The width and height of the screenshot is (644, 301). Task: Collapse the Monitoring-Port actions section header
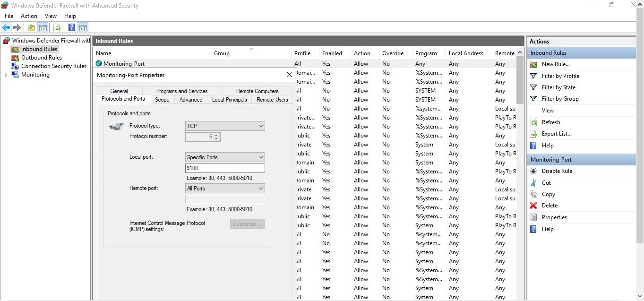click(x=581, y=160)
